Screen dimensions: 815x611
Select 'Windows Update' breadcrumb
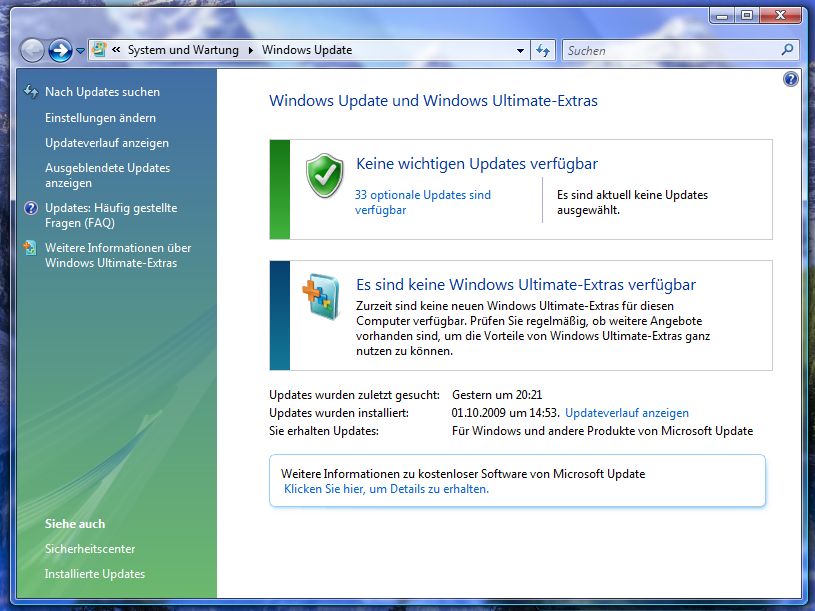(x=307, y=50)
